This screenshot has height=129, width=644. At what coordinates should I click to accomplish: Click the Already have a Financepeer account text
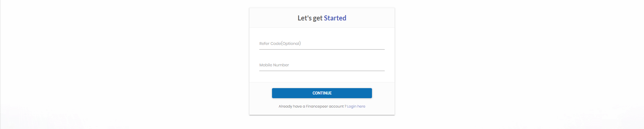pos(312,106)
